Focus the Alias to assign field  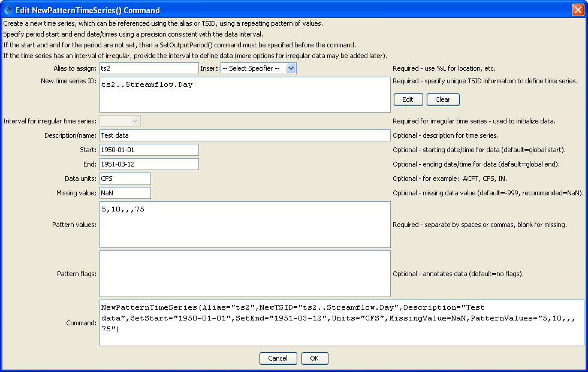click(149, 68)
